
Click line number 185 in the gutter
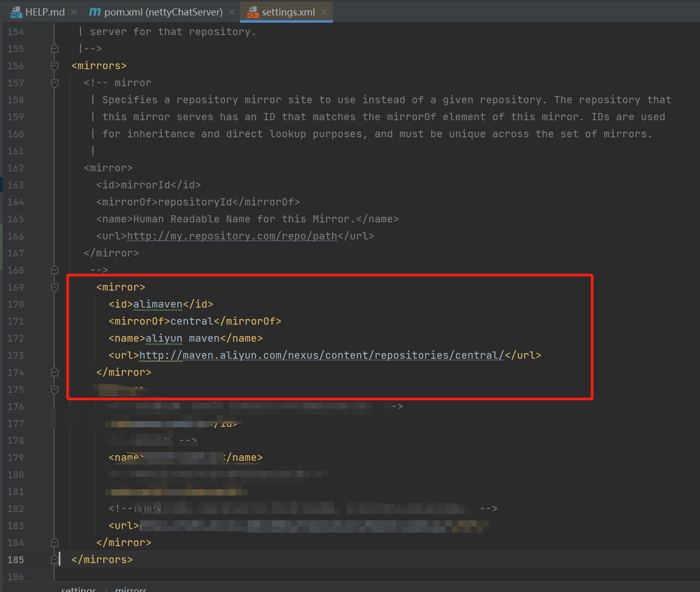pos(15,559)
